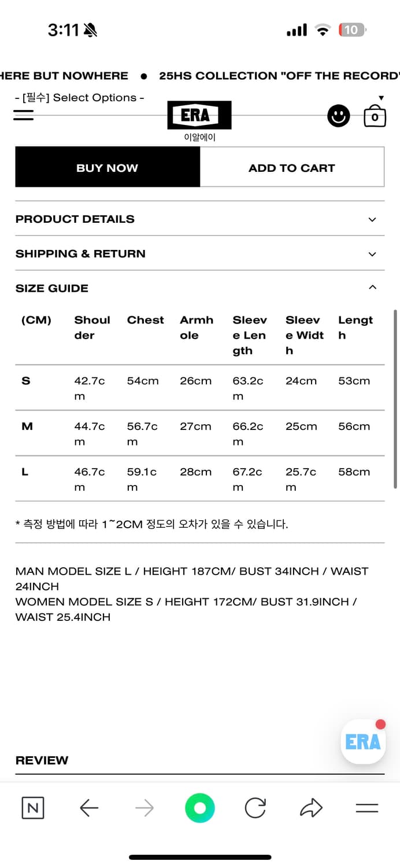Collapse the SIZE GUIDE section

click(199, 288)
